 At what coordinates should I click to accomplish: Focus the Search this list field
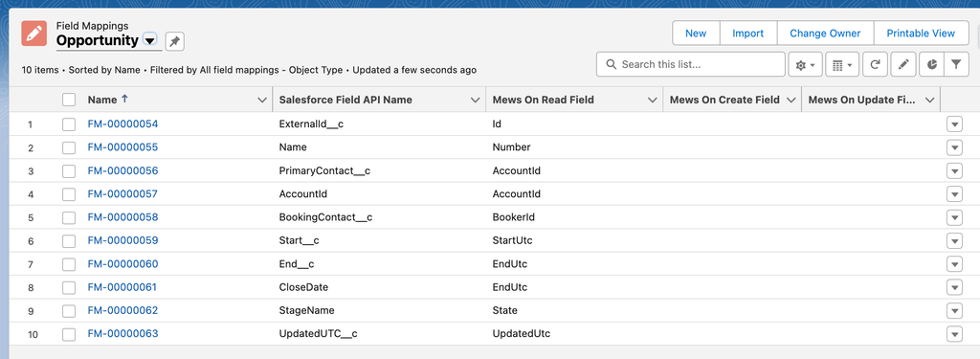pos(691,64)
